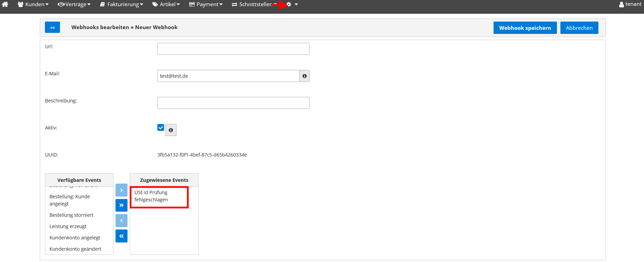Screen dimensions: 644x262
Task: Expand the Kunden dropdown menu
Action: point(33,4)
